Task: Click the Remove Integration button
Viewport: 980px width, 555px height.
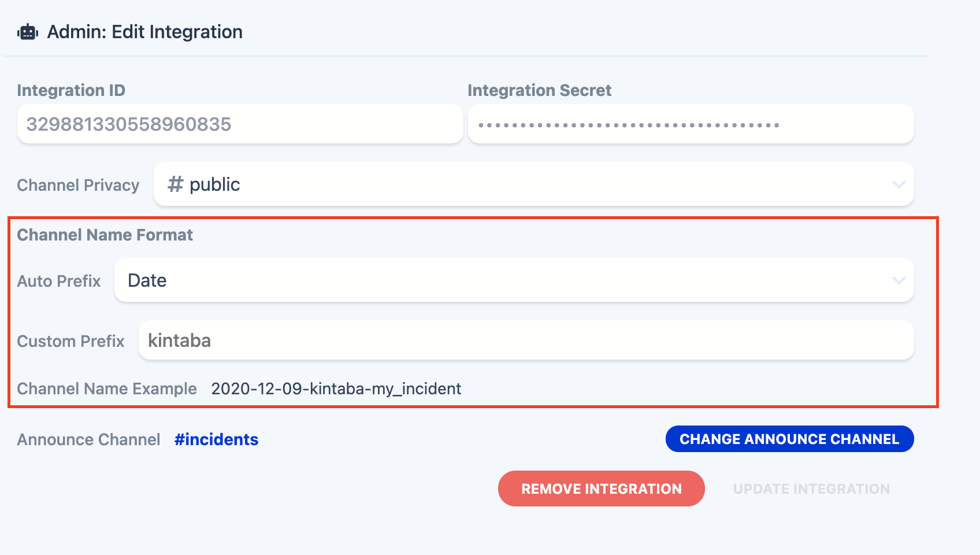Action: click(602, 489)
